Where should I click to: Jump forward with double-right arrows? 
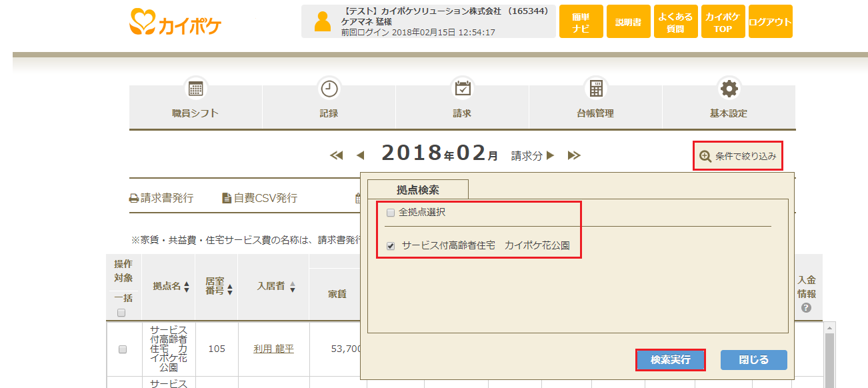pyautogui.click(x=574, y=155)
